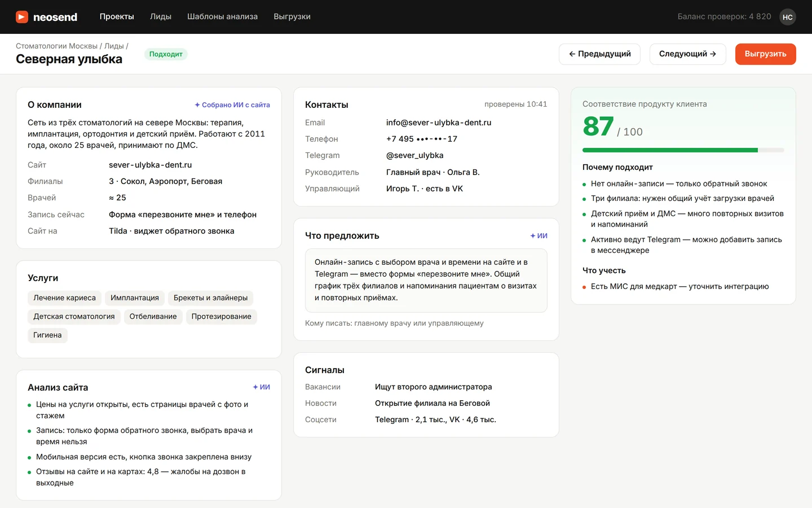This screenshot has height=508, width=812.
Task: Click Открытие филиала на Беговой news
Action: pos(433,403)
